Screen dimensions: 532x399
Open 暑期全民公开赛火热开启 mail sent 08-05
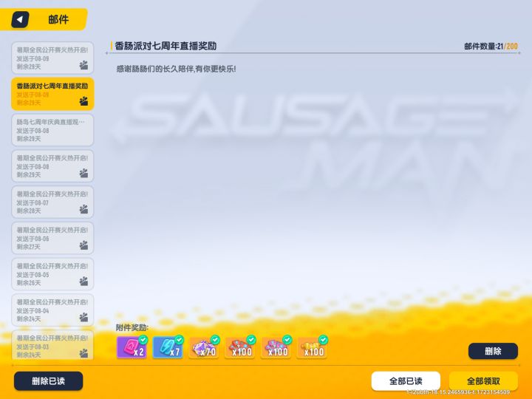(x=52, y=274)
